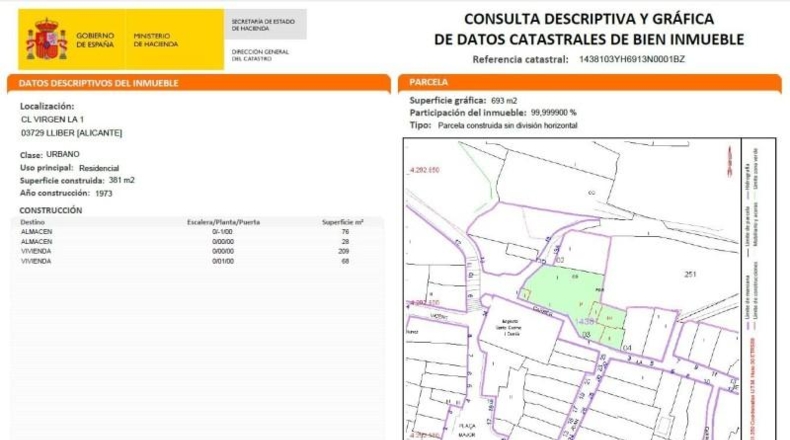Click "SECRETARÍA DE ESTADO DE HACIENDA" gray box

click(266, 24)
